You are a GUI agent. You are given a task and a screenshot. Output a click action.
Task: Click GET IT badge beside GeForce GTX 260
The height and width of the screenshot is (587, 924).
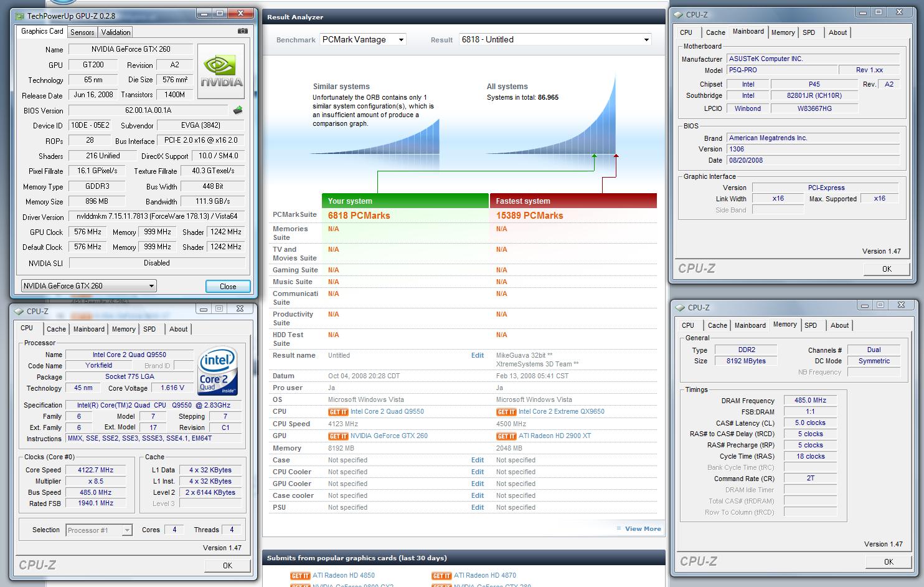pos(338,436)
